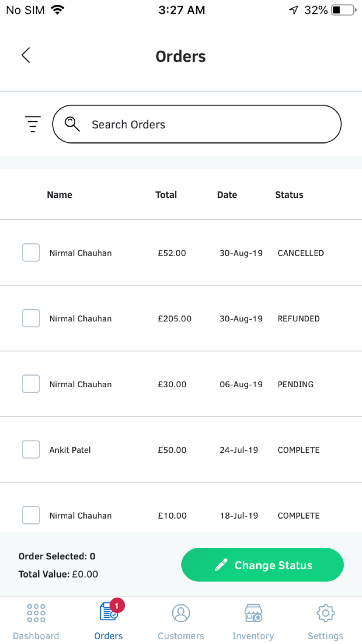Screen dimensions: 362x644
Task: Open the Customers profile icon
Action: click(x=181, y=613)
